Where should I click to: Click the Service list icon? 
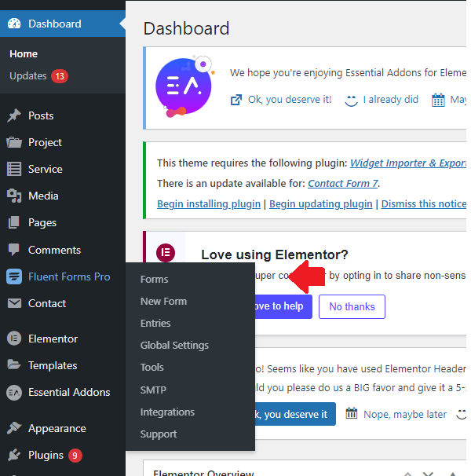tap(14, 169)
